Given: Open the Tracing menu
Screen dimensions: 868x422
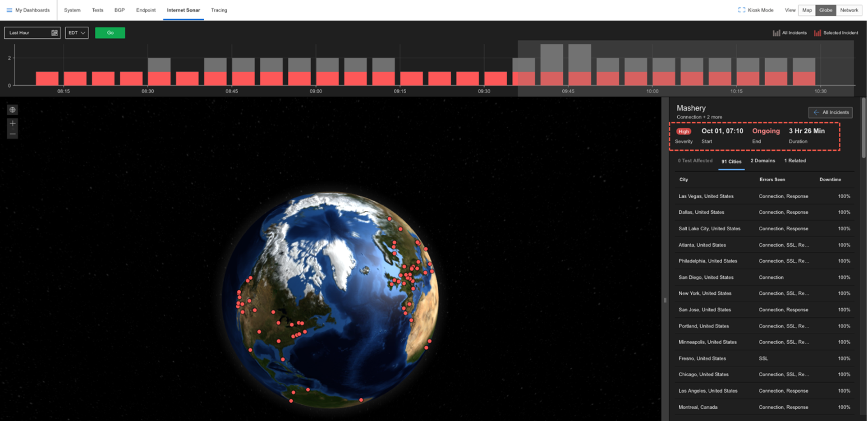Looking at the screenshot, I should pyautogui.click(x=219, y=10).
